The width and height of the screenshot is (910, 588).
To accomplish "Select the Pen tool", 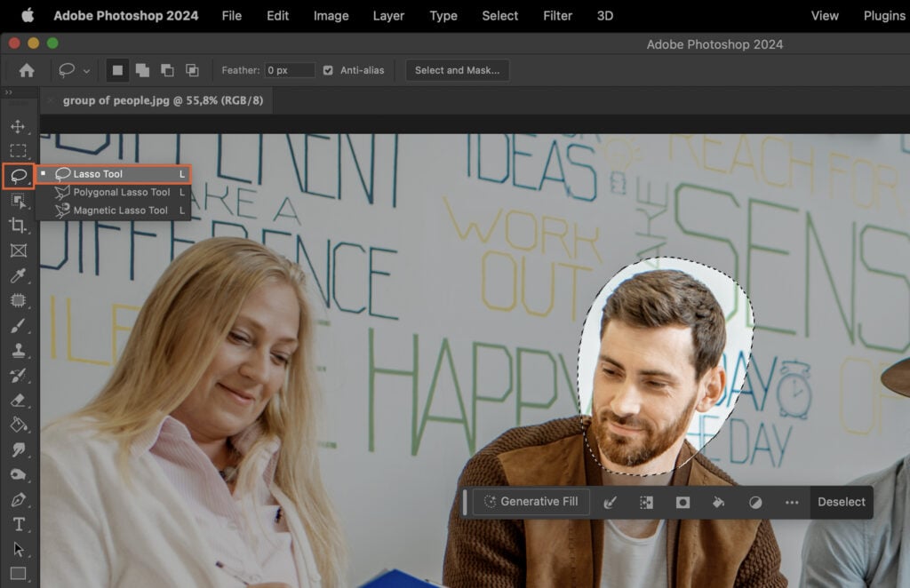I will pos(20,499).
